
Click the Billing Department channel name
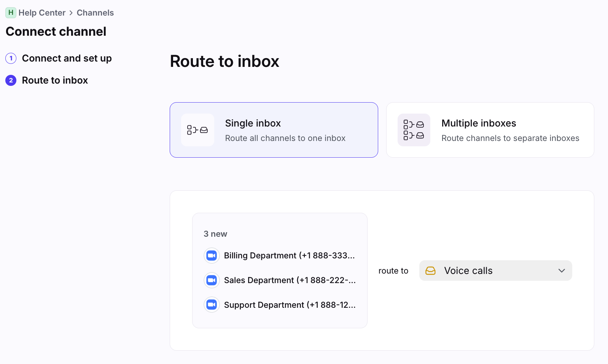tap(289, 256)
